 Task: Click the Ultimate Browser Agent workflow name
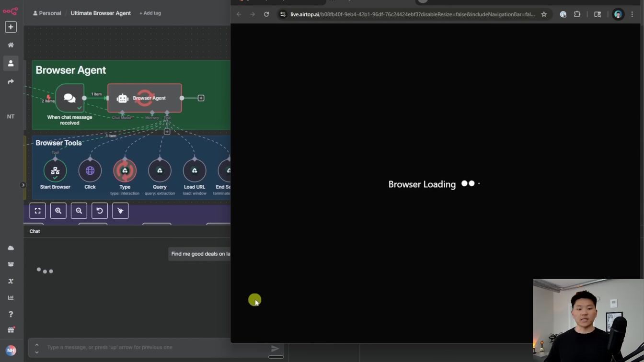tap(101, 13)
